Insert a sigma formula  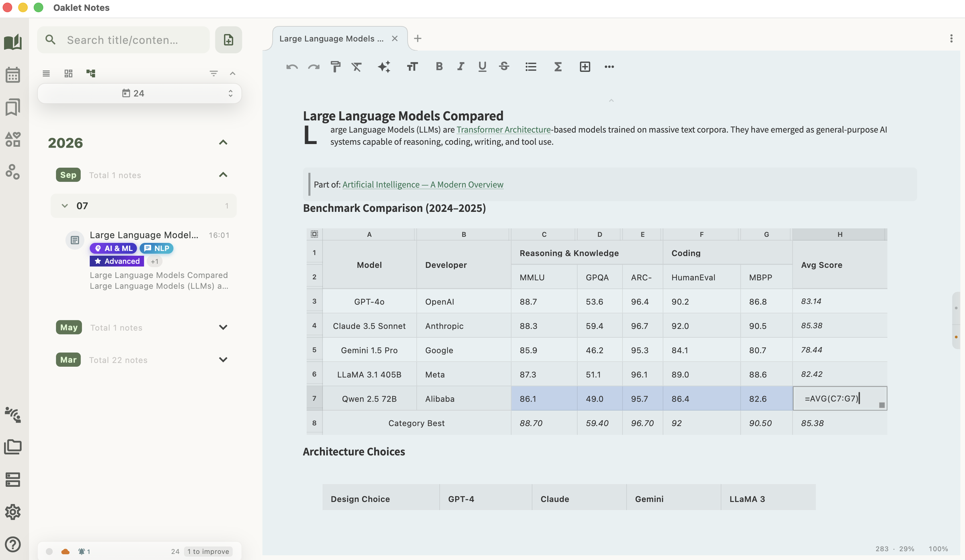coord(558,67)
